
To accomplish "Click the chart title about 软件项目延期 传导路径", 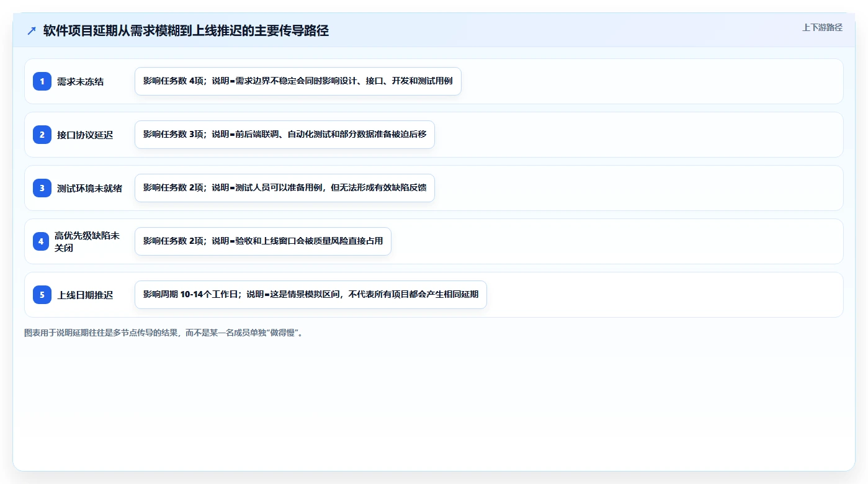I will coord(186,31).
